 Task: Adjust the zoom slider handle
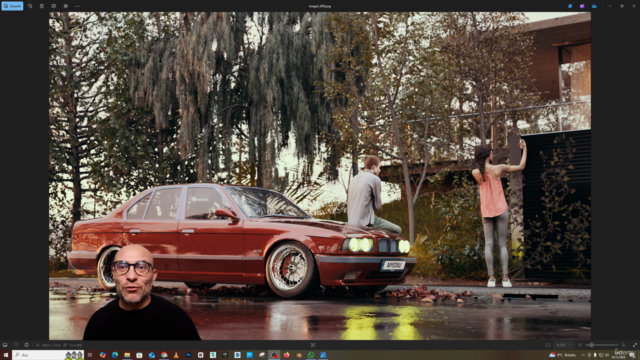click(x=591, y=345)
